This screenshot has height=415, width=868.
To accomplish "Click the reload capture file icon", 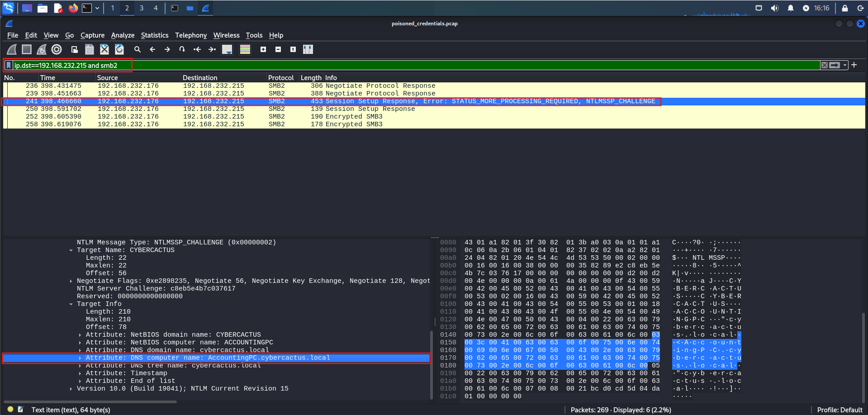I will click(119, 49).
